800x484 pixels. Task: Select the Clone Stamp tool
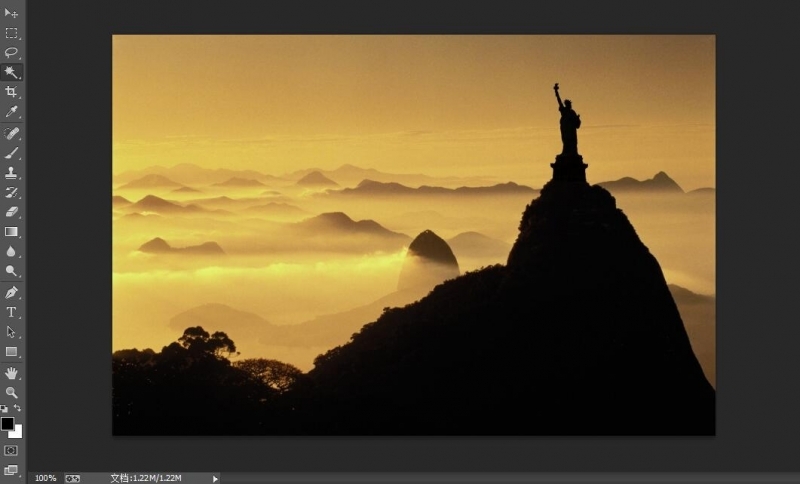[x=11, y=172]
